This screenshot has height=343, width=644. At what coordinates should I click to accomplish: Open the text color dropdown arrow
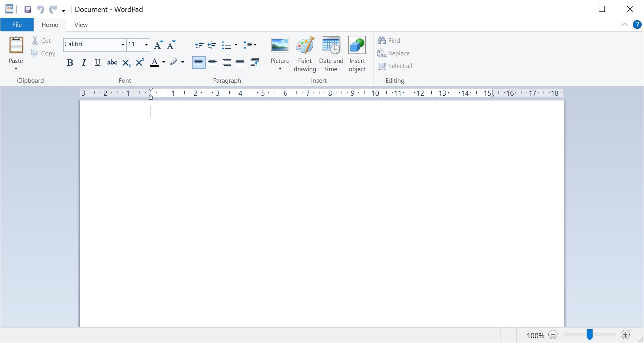164,63
